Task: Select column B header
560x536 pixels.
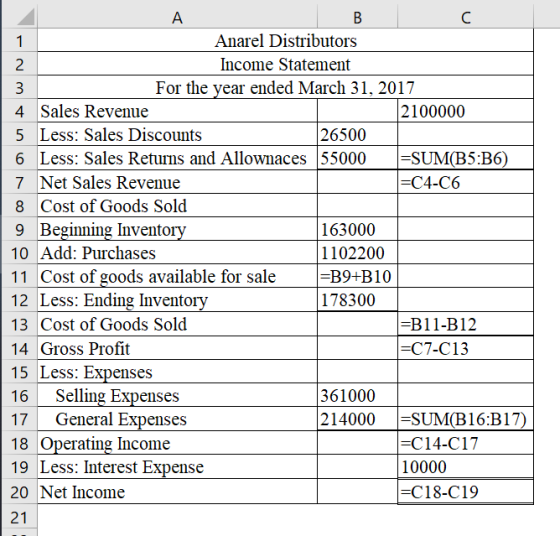Action: pyautogui.click(x=358, y=17)
